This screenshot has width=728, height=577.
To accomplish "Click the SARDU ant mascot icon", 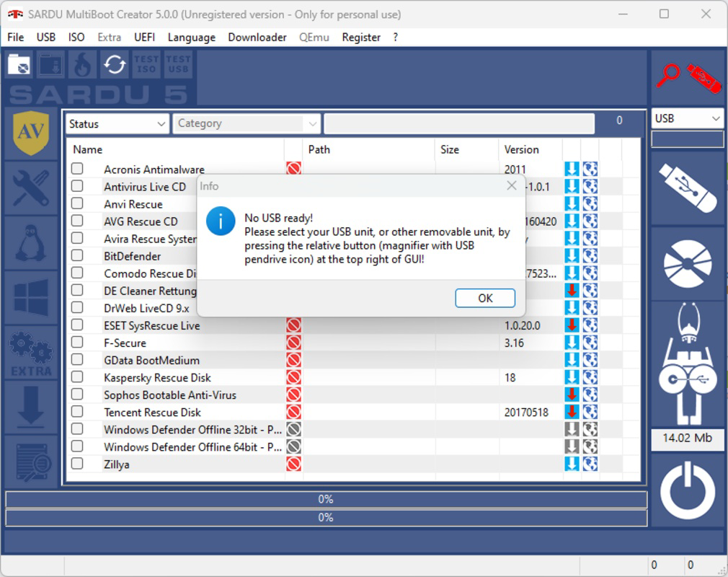I will pyautogui.click(x=687, y=364).
